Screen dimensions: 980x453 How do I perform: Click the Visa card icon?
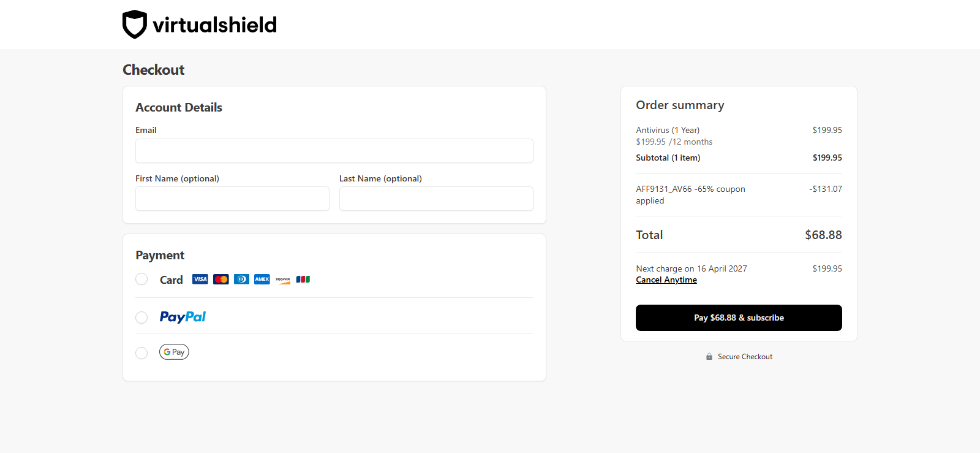[200, 279]
